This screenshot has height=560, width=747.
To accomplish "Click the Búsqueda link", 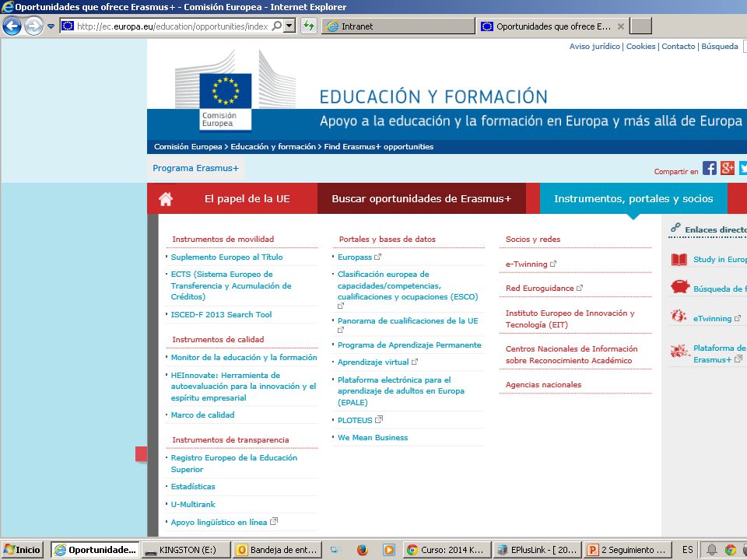I will [719, 46].
